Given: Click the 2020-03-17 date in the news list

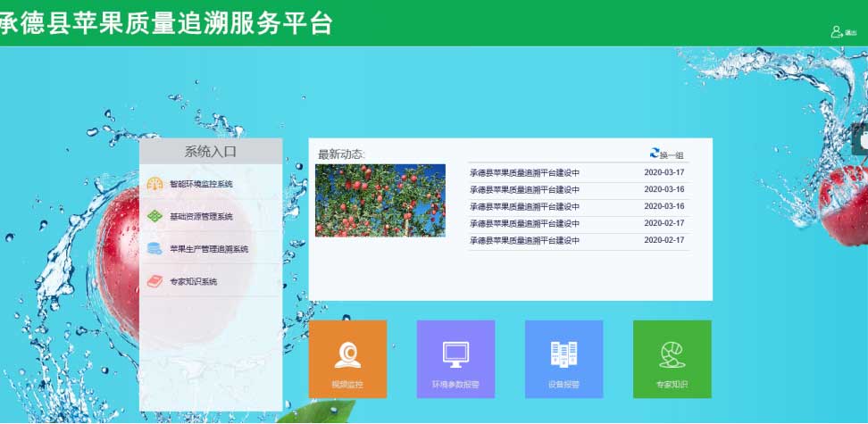Looking at the screenshot, I should [664, 172].
